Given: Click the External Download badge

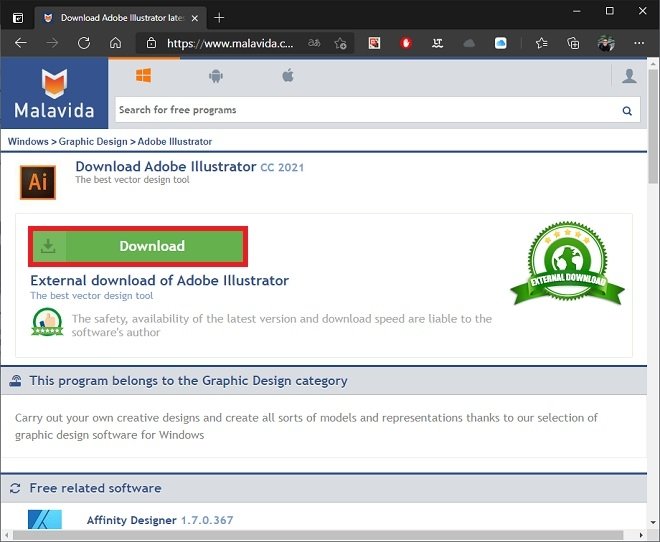Looking at the screenshot, I should pyautogui.click(x=567, y=263).
